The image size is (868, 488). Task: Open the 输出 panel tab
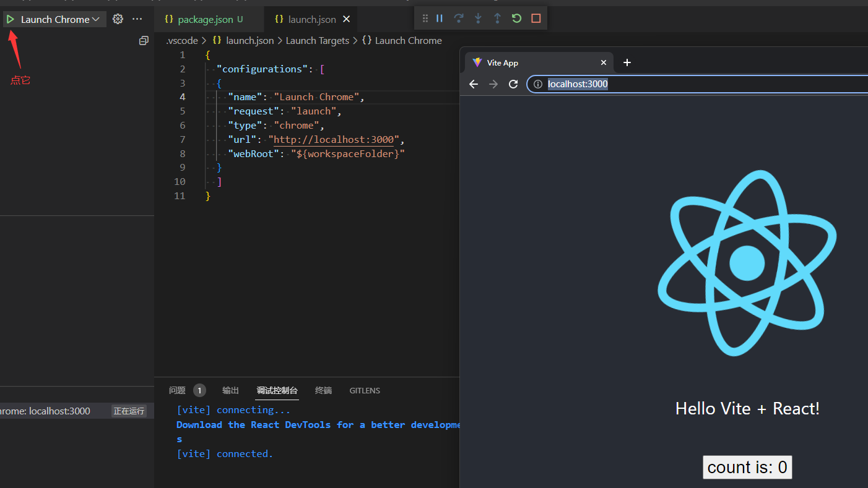(230, 390)
